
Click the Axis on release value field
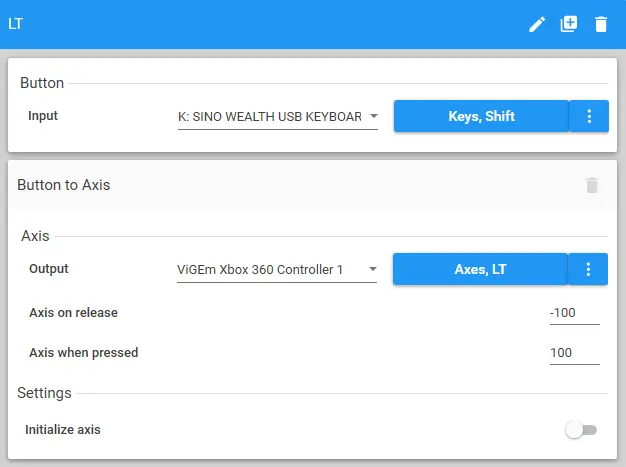coord(574,313)
